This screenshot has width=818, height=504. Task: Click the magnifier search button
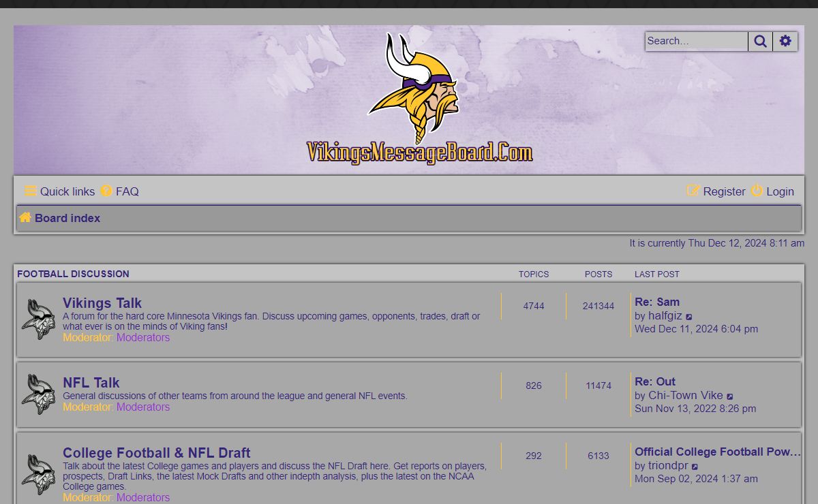[760, 42]
